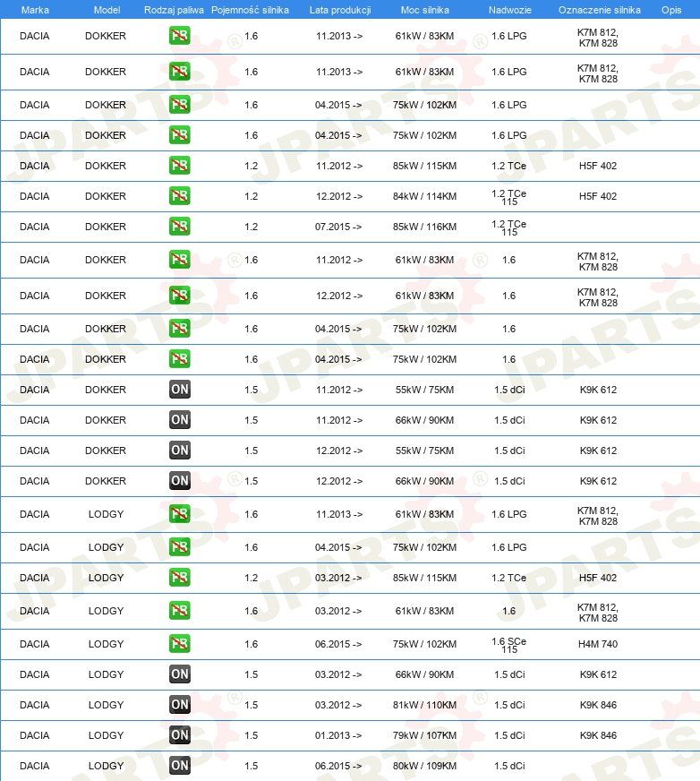Screen dimensions: 700x781
Task: Click the diesel ON icon in the 81kW / 110KM row
Action: [x=179, y=705]
